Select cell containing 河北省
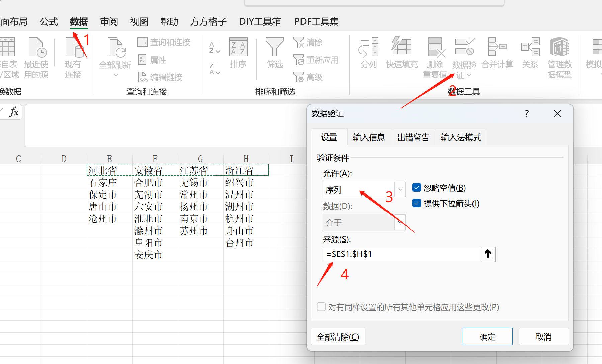This screenshot has width=602, height=364. pyautogui.click(x=109, y=170)
